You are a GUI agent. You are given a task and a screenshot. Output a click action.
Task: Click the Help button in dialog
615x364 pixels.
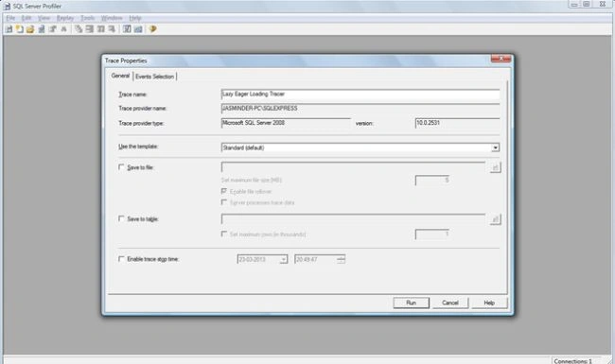pos(489,303)
